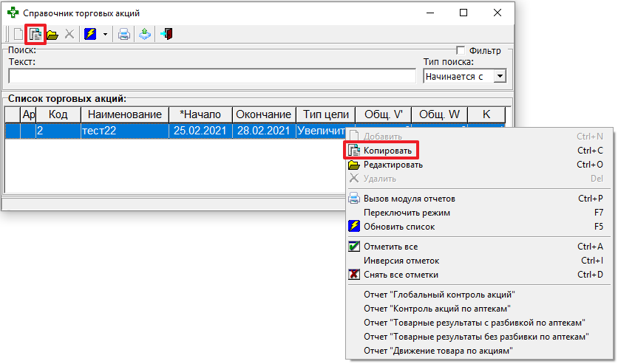Image resolution: width=618 pixels, height=364 pixels.
Task: Click the new document toolbar icon
Action: coord(18,34)
